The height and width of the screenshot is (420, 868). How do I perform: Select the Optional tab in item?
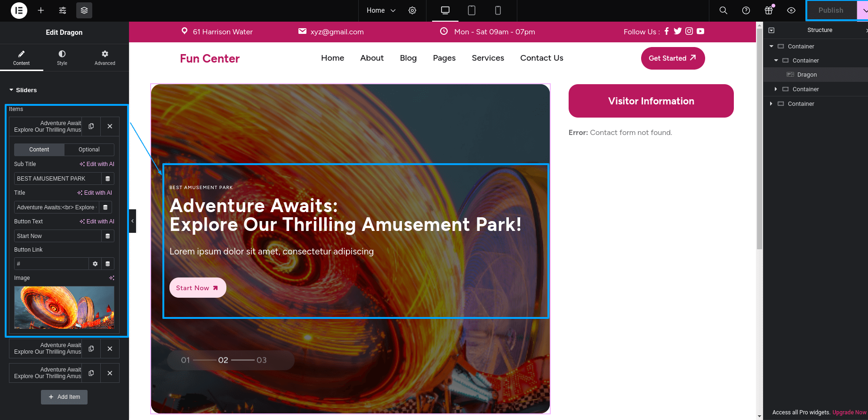(89, 150)
